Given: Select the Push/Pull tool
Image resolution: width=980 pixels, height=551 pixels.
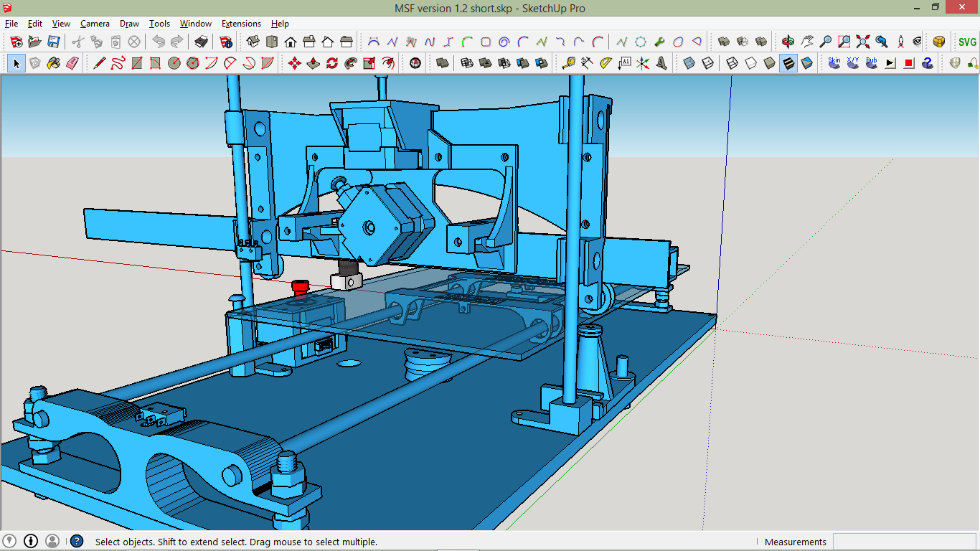Looking at the screenshot, I should click(x=314, y=63).
